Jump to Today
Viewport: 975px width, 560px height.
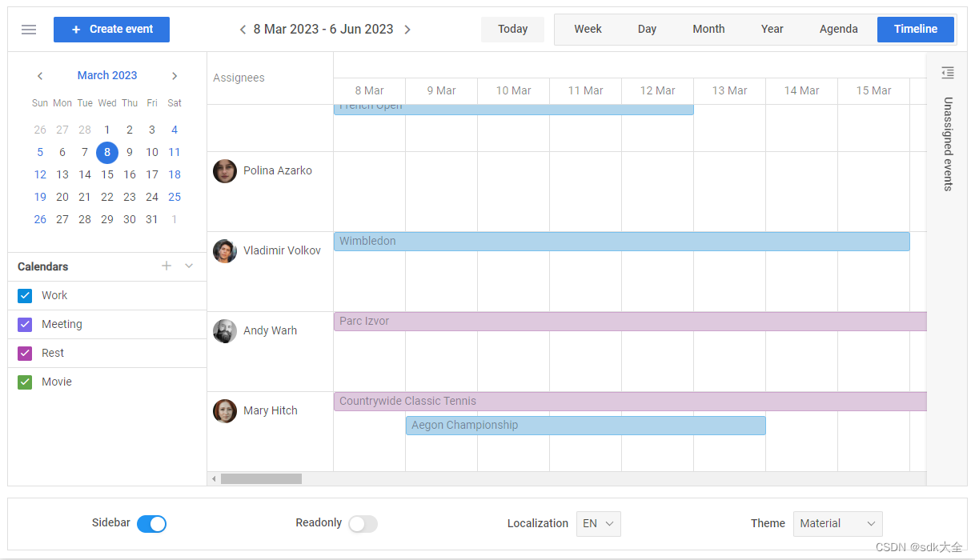pos(512,30)
